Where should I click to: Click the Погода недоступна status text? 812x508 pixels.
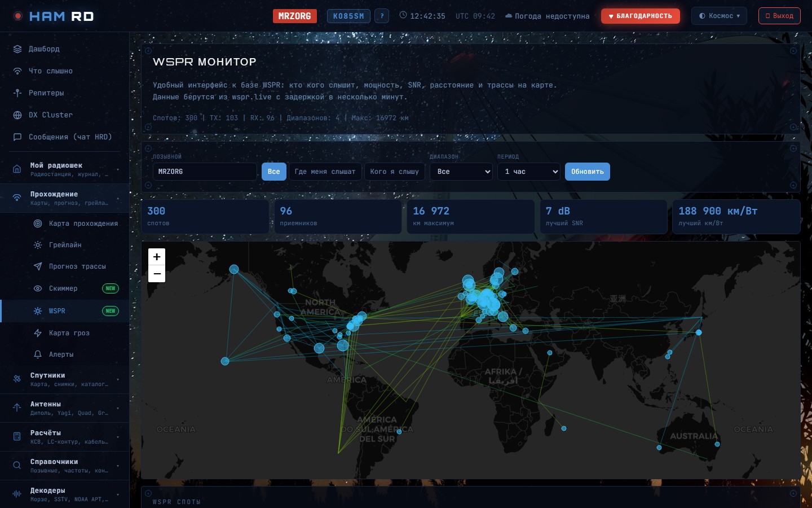pos(552,16)
